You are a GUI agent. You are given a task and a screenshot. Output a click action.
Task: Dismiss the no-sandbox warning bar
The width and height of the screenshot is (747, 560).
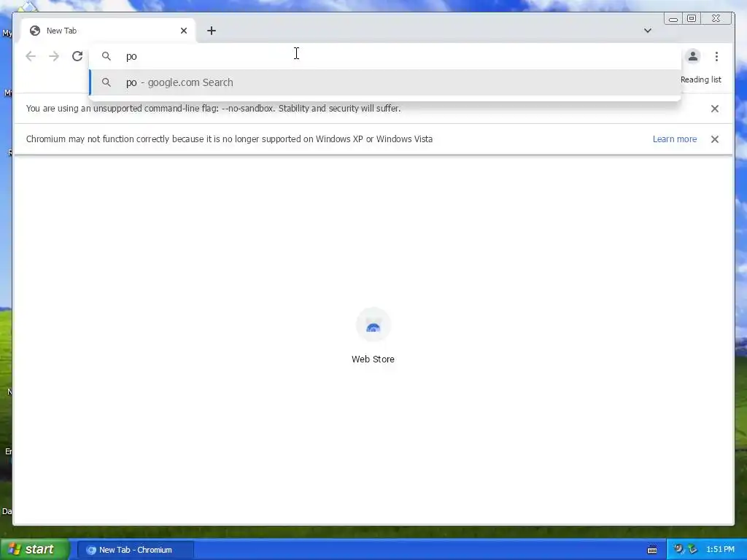coord(715,109)
